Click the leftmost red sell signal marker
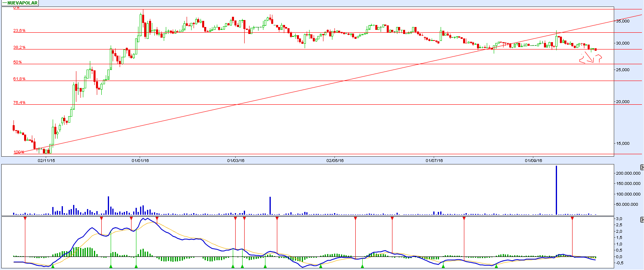 [x=25, y=219]
